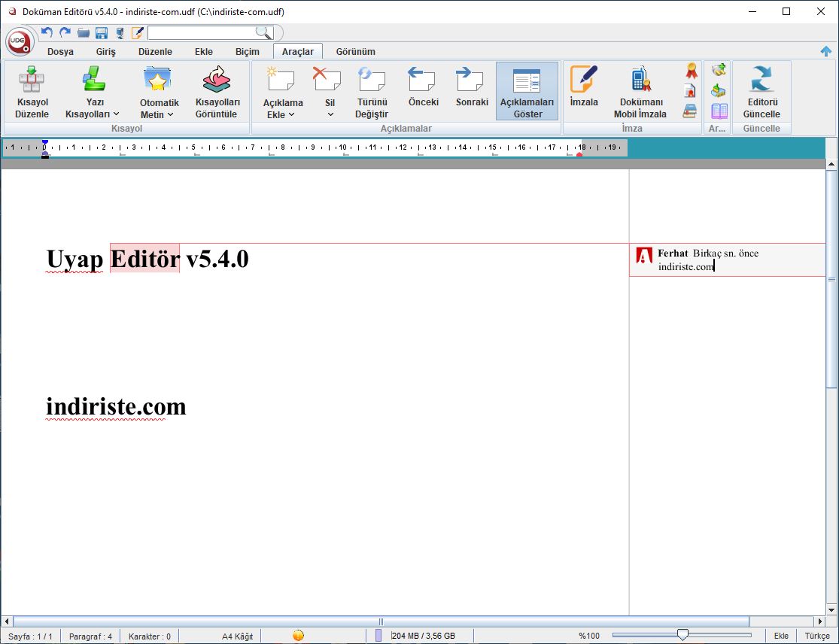The image size is (839, 644).
Task: Click the purple open book icon
Action: tap(719, 111)
